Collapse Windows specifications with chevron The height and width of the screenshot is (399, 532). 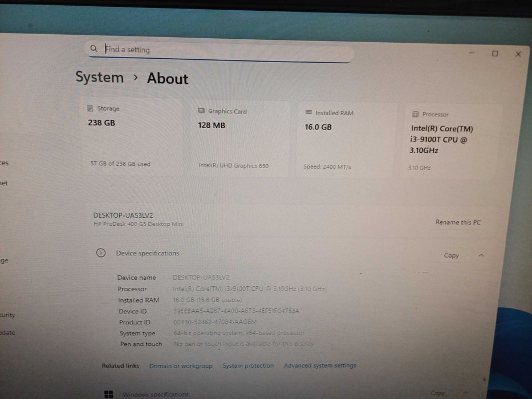click(x=465, y=393)
